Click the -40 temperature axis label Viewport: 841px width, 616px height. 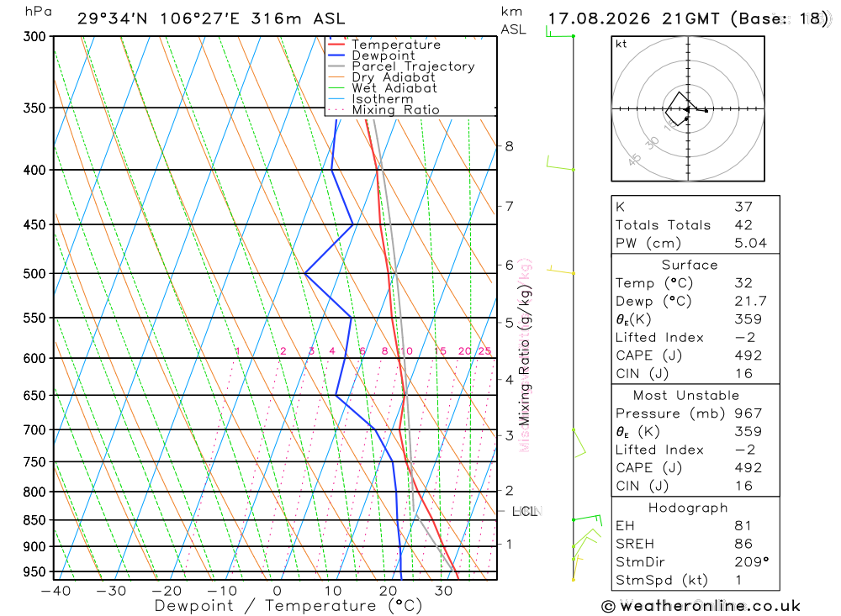click(56, 591)
